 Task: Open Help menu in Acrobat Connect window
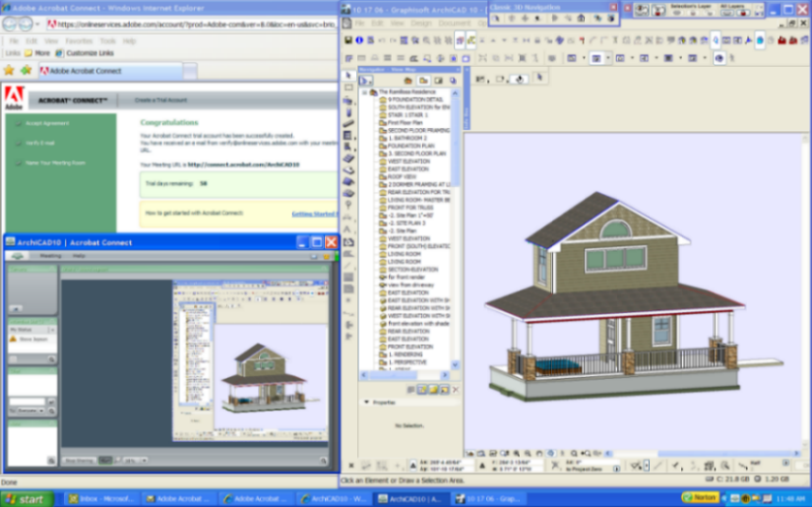79,256
